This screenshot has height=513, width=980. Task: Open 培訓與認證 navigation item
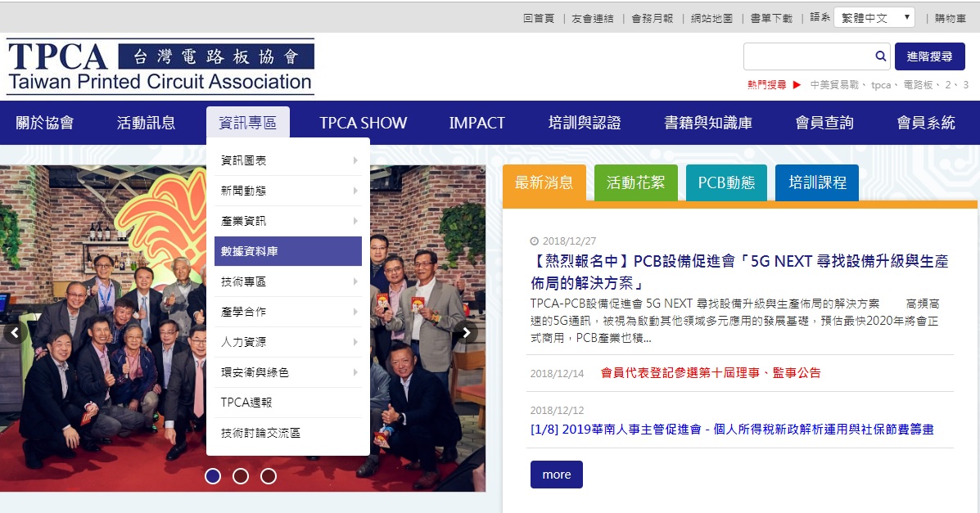click(x=585, y=123)
